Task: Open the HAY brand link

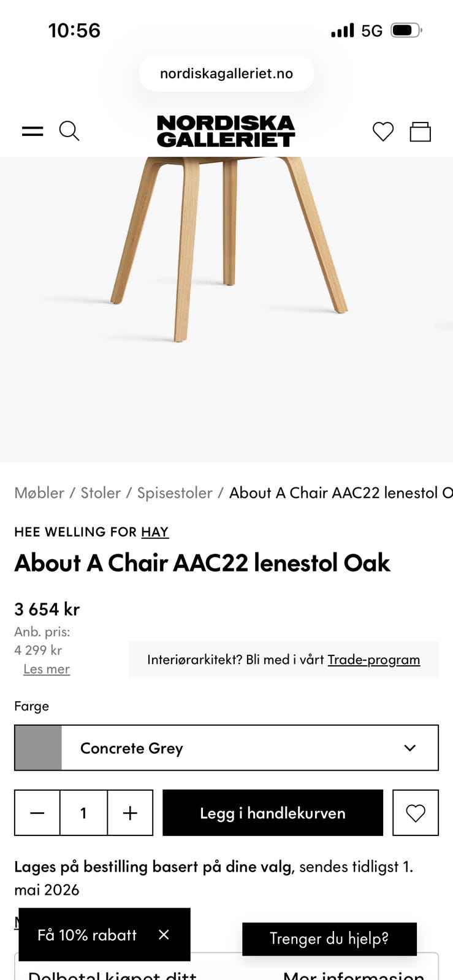Action: click(154, 532)
